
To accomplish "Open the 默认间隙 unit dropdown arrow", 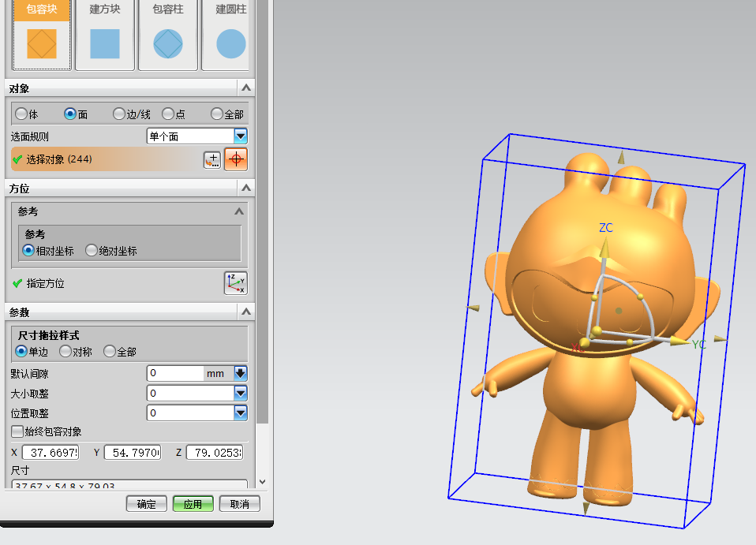I will [241, 373].
